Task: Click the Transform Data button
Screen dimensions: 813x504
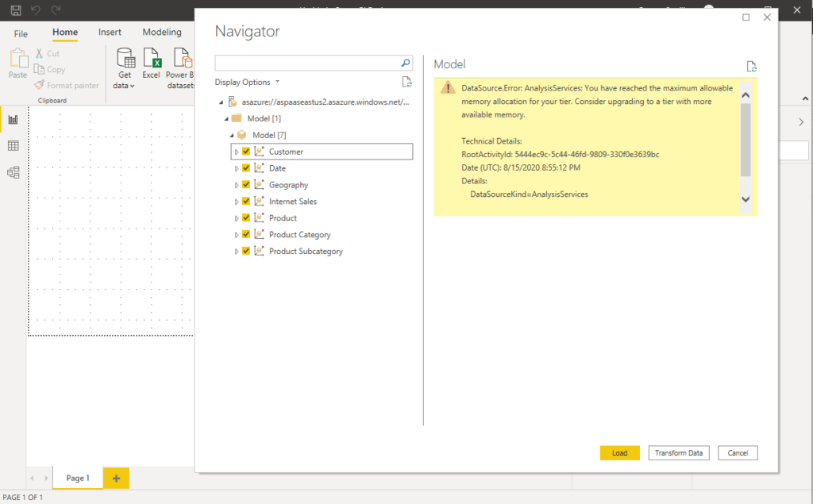Action: click(x=679, y=452)
